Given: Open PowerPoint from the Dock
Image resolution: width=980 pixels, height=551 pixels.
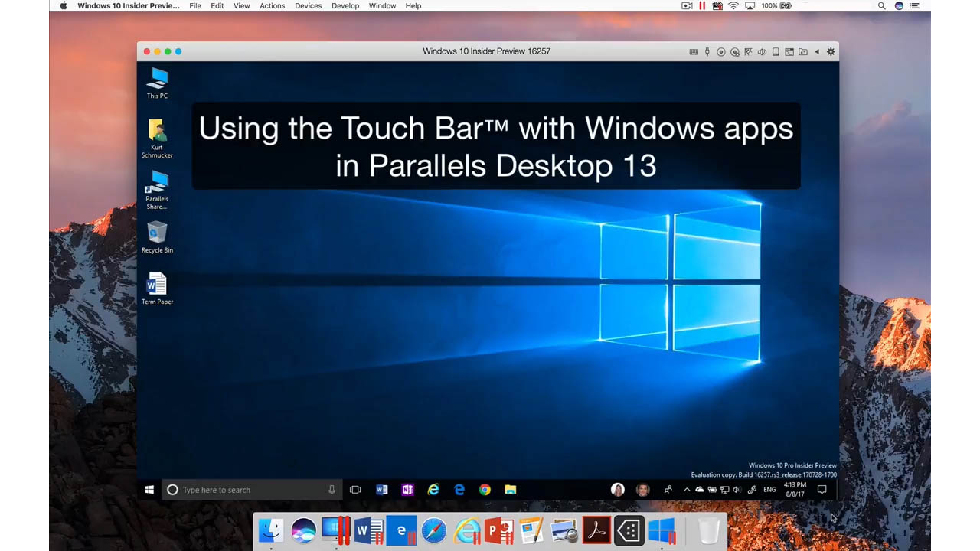Looking at the screenshot, I should (499, 530).
